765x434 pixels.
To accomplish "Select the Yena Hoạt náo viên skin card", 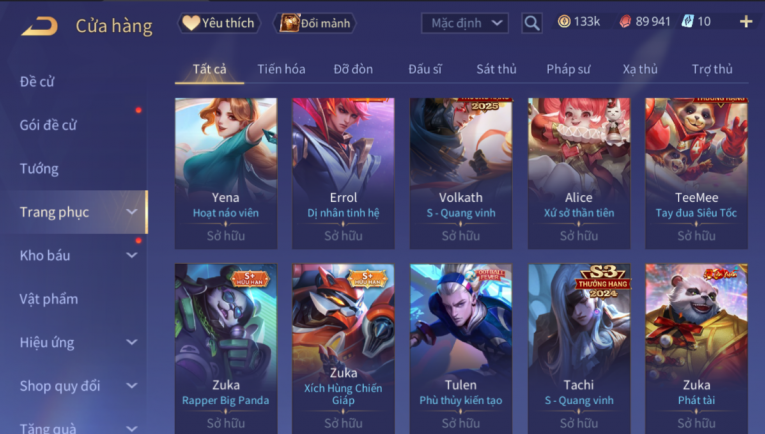I will click(x=226, y=173).
